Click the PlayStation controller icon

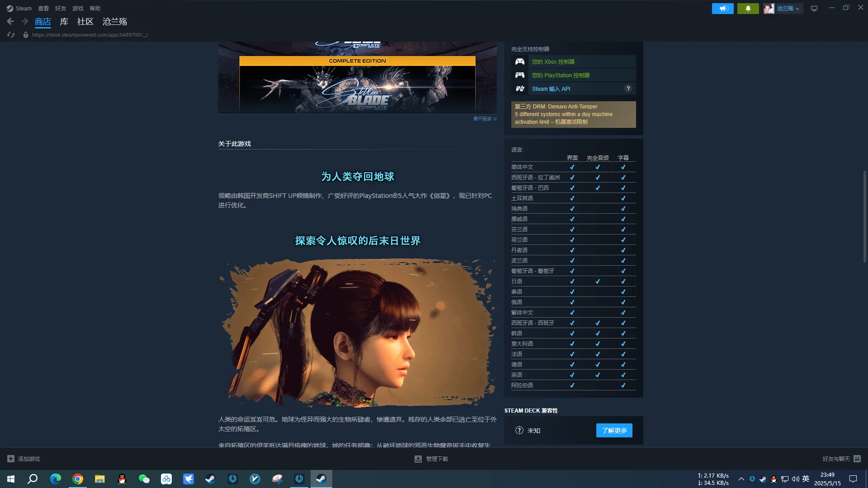point(520,75)
